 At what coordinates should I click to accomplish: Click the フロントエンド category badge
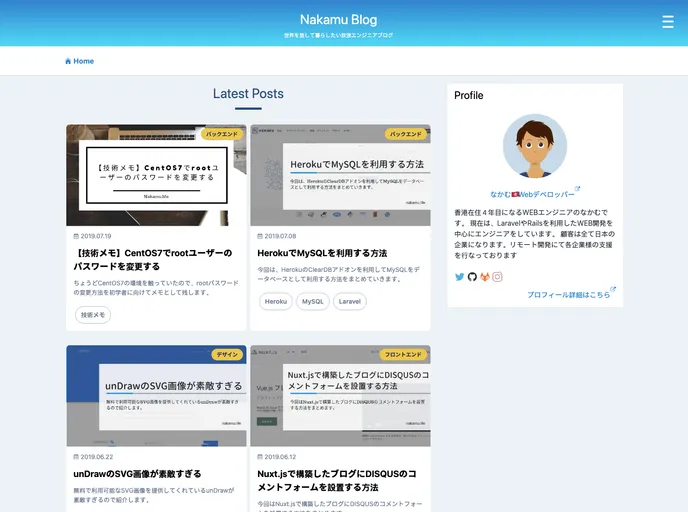point(403,354)
